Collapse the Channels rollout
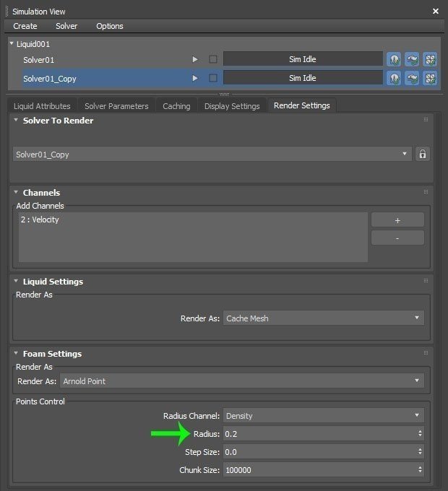The height and width of the screenshot is (491, 448). (x=16, y=192)
